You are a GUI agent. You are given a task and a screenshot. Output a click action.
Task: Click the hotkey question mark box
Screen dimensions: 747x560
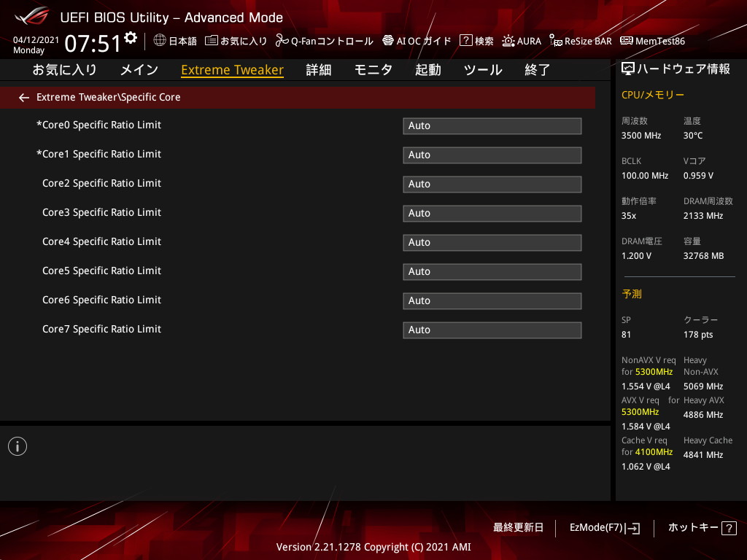[x=729, y=528]
